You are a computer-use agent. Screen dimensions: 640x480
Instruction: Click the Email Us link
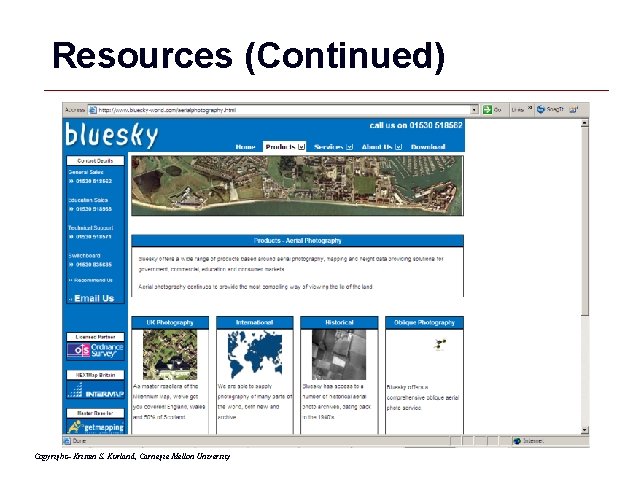(94, 298)
